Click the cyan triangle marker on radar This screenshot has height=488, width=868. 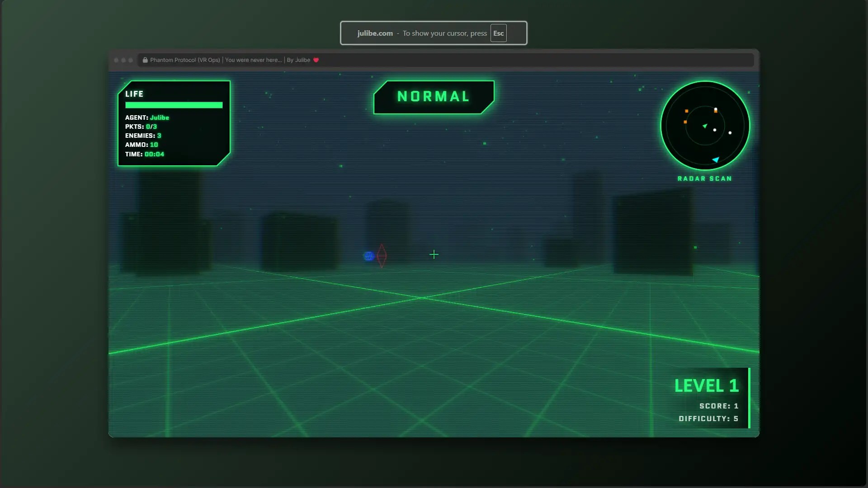[x=716, y=160]
